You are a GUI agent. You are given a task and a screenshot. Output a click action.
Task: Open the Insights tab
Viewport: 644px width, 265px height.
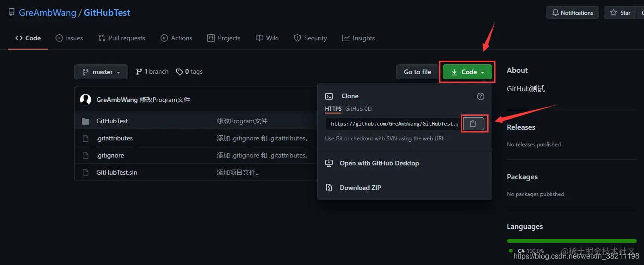(x=359, y=38)
